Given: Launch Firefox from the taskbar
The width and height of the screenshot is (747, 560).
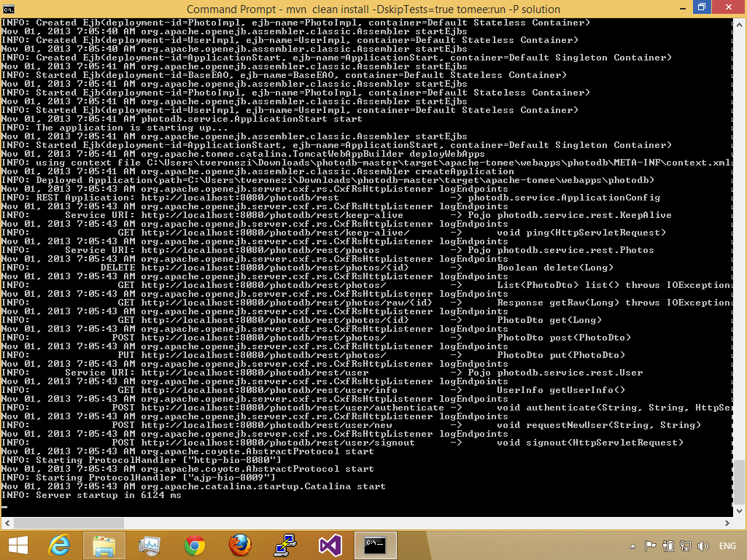Looking at the screenshot, I should [240, 545].
